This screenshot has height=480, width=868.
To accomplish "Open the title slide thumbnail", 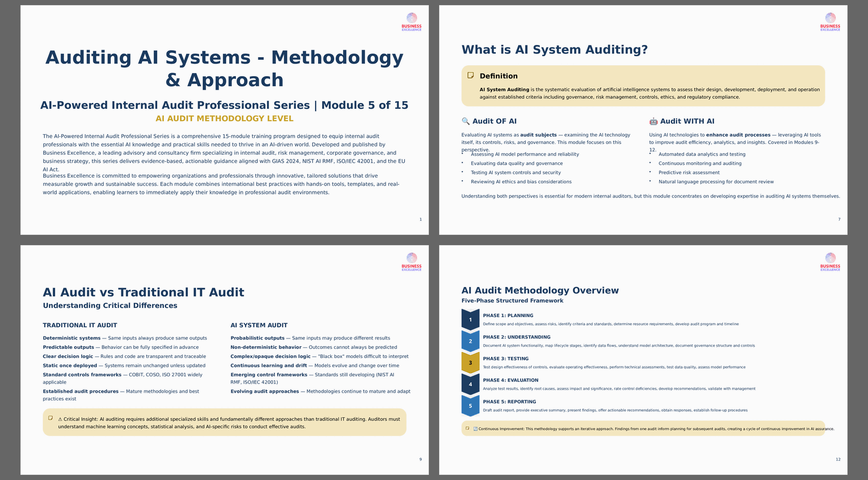I will (225, 120).
